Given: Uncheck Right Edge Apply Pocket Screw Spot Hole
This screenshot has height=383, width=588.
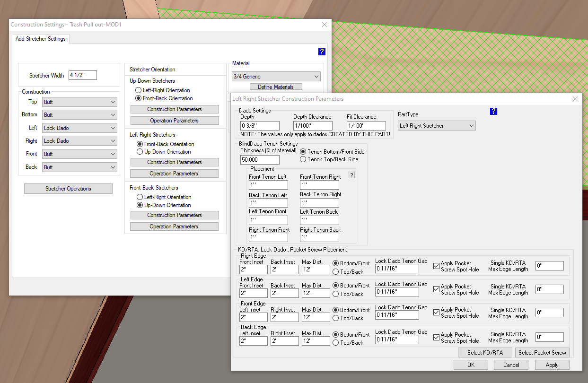Looking at the screenshot, I should pos(436,266).
